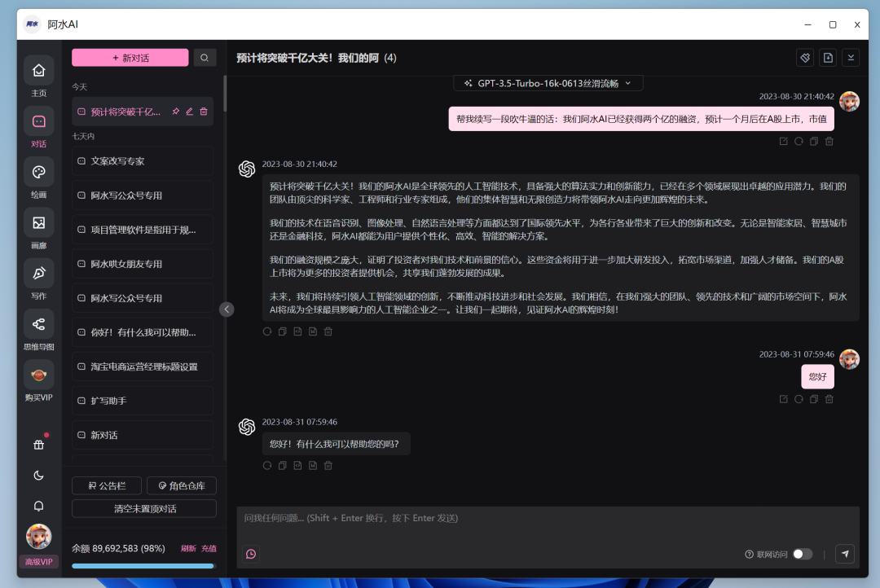
Task: Open the 角色仓库 role library
Action: 182,486
